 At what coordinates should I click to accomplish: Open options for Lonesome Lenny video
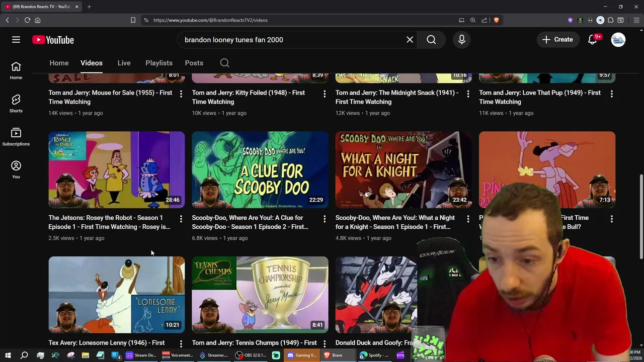pyautogui.click(x=181, y=344)
